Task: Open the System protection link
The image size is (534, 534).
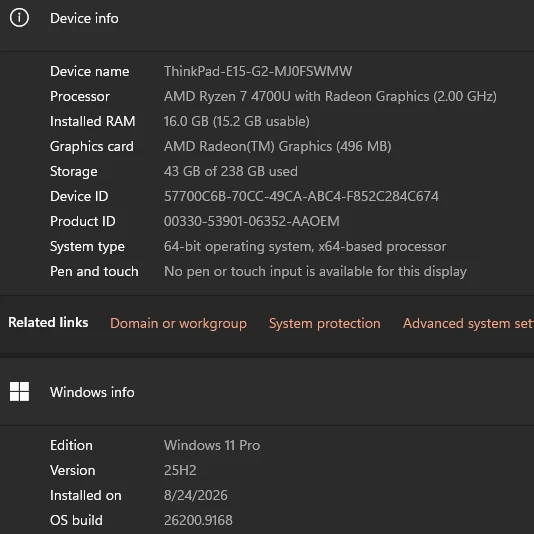Action: point(325,323)
